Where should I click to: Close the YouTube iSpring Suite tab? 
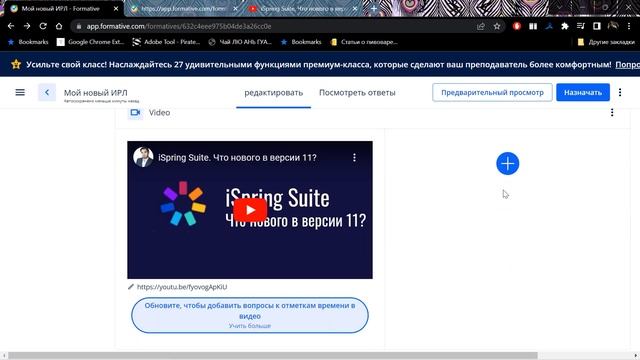pos(355,9)
